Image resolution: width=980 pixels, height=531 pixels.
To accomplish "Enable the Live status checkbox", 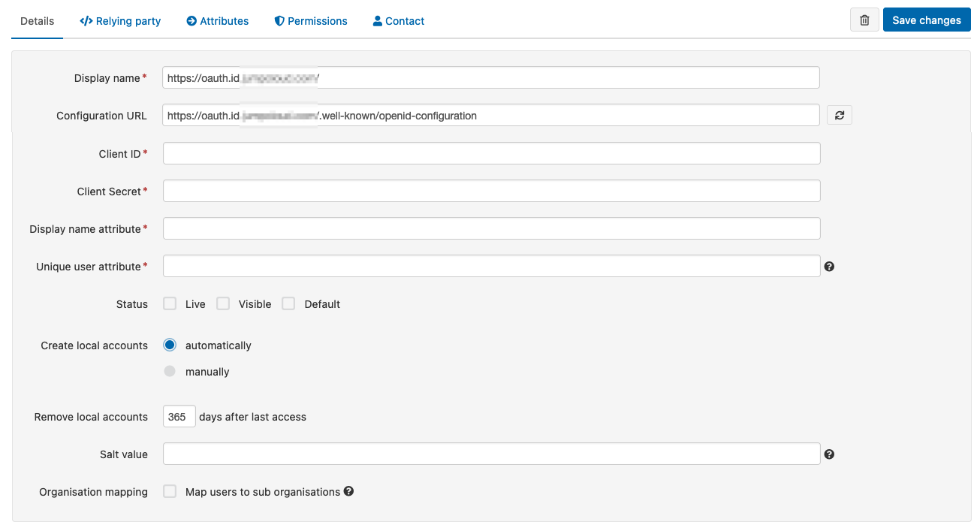I will click(x=170, y=303).
